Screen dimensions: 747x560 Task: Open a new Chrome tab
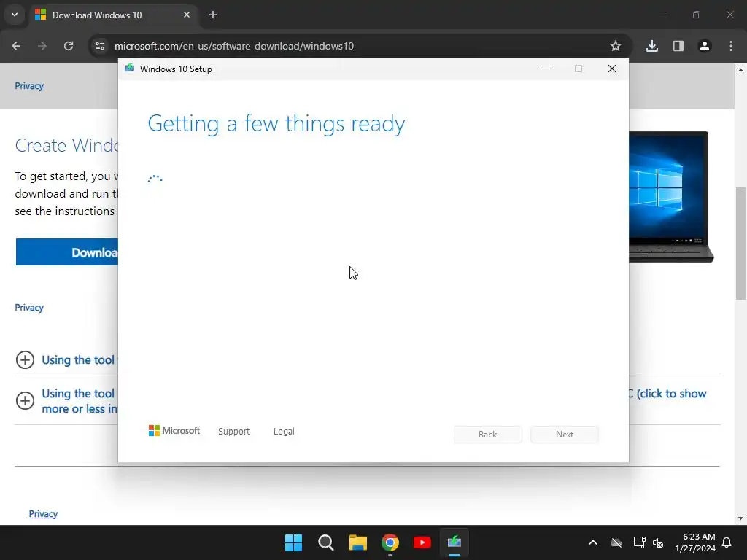(x=213, y=15)
